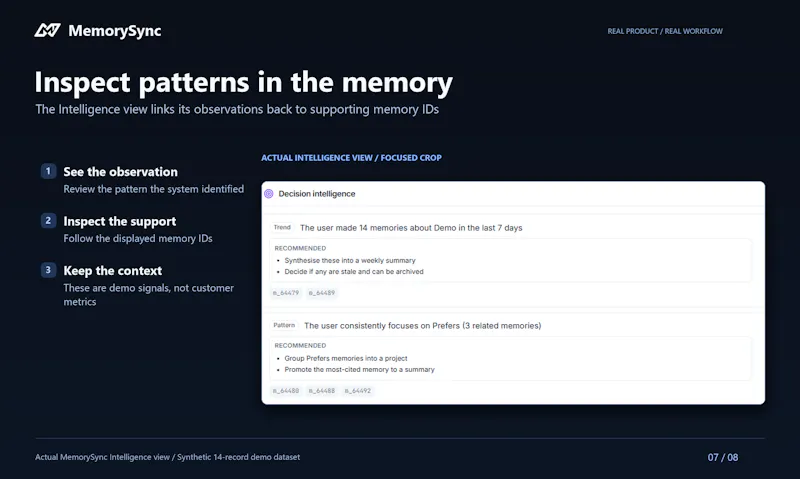Click the MemorySync logo icon
Screen dimensions: 800x479
[47, 31]
